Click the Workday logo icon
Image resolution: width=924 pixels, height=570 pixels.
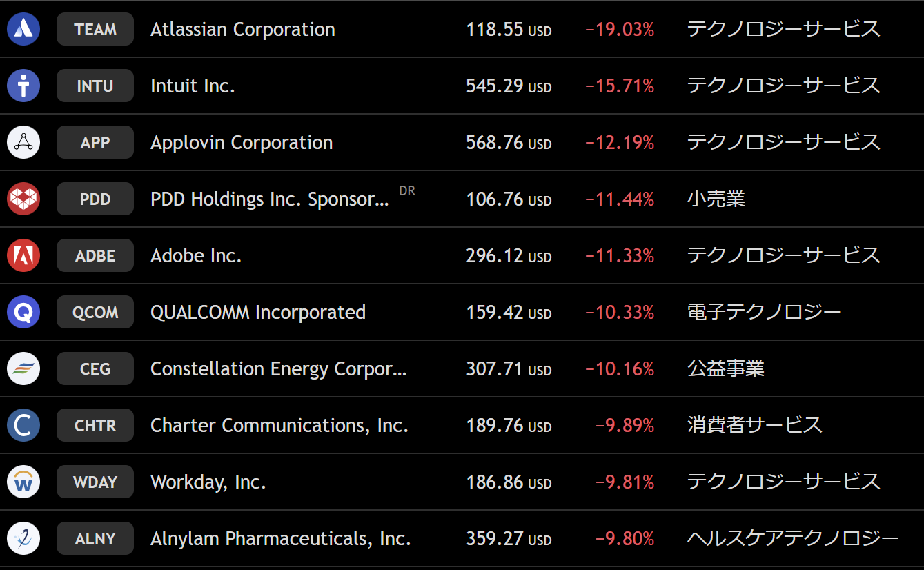(23, 482)
